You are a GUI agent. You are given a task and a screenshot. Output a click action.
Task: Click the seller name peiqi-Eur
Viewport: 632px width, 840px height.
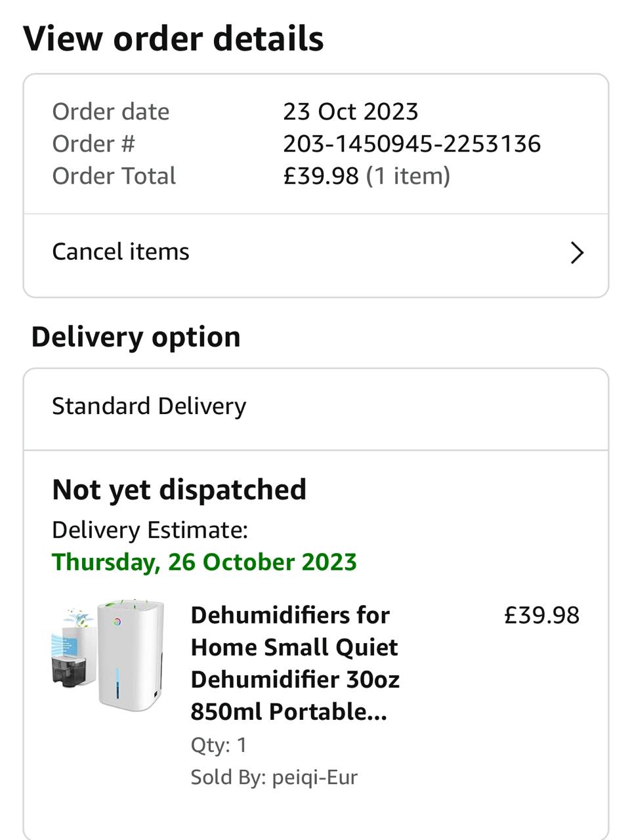point(315,777)
